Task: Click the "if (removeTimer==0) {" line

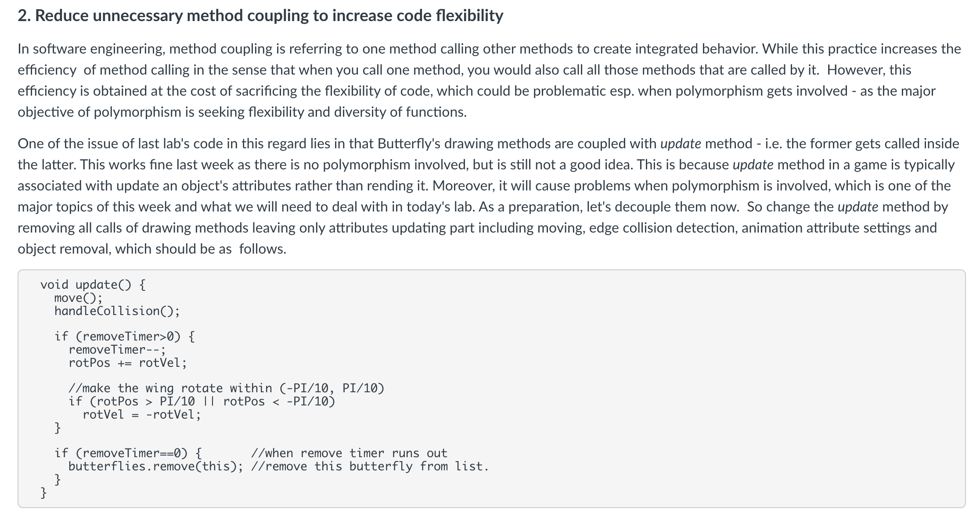Action: point(128,453)
